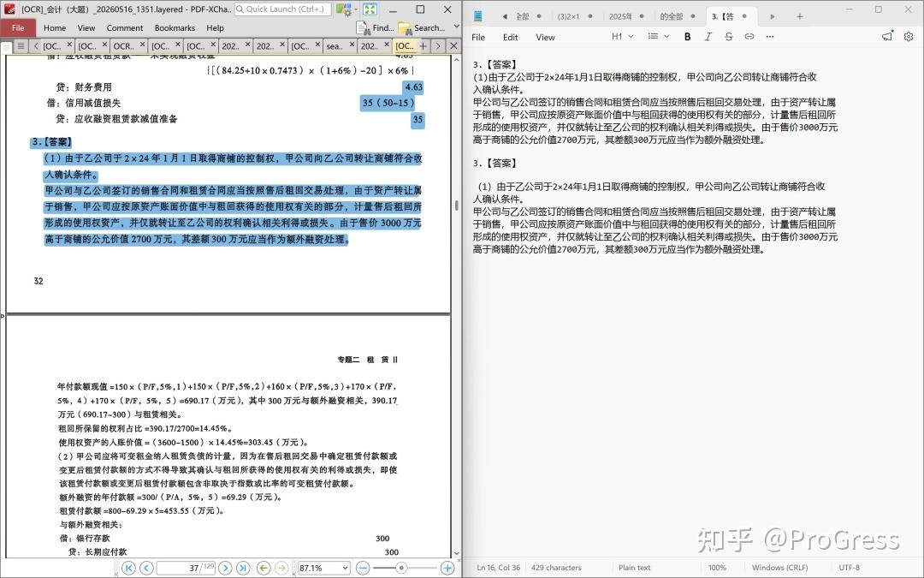Open more formatting options (three dots)
The width and height of the screenshot is (924, 578).
tap(770, 37)
